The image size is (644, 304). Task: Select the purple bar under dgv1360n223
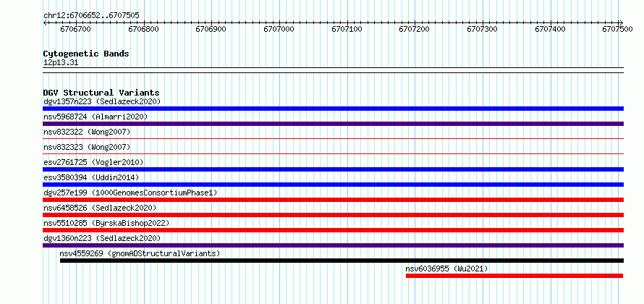pyautogui.click(x=333, y=245)
